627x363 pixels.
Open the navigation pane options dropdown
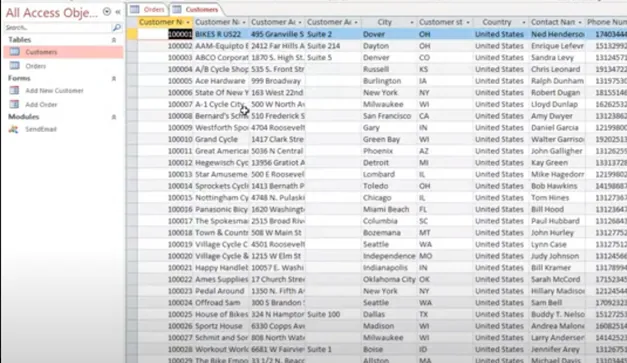tap(107, 12)
